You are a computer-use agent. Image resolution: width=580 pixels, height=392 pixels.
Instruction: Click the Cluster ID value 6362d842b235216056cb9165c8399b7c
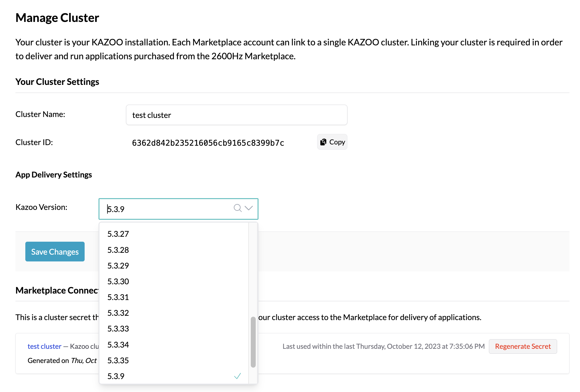[208, 143]
